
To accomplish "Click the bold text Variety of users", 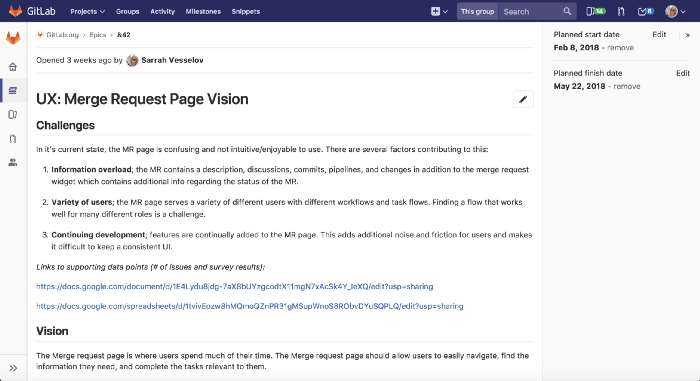I will (x=83, y=202).
